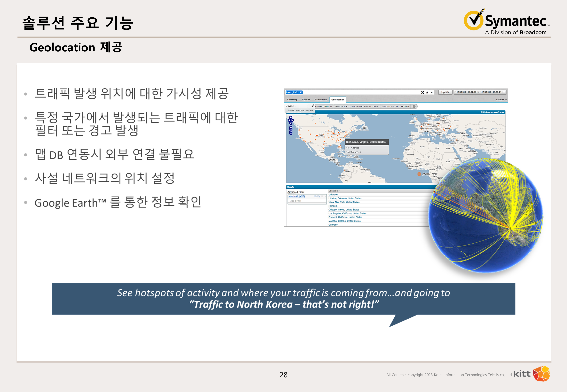The image size is (567, 392).
Task: Choose Save Current Map as View
Action: 300,110
